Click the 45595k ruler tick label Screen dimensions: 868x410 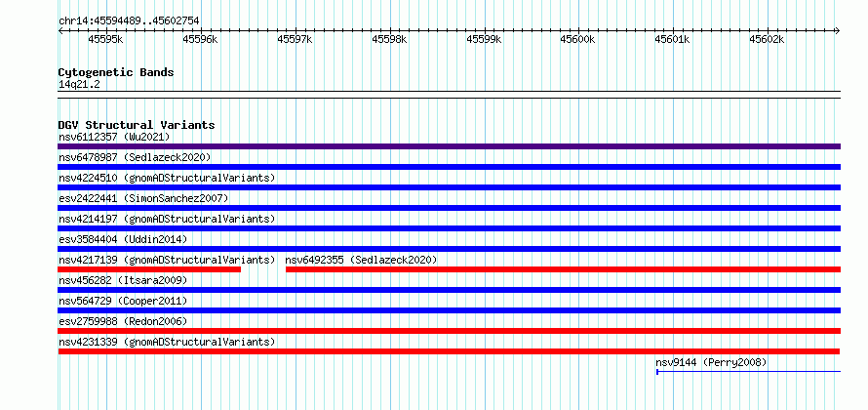point(105,39)
